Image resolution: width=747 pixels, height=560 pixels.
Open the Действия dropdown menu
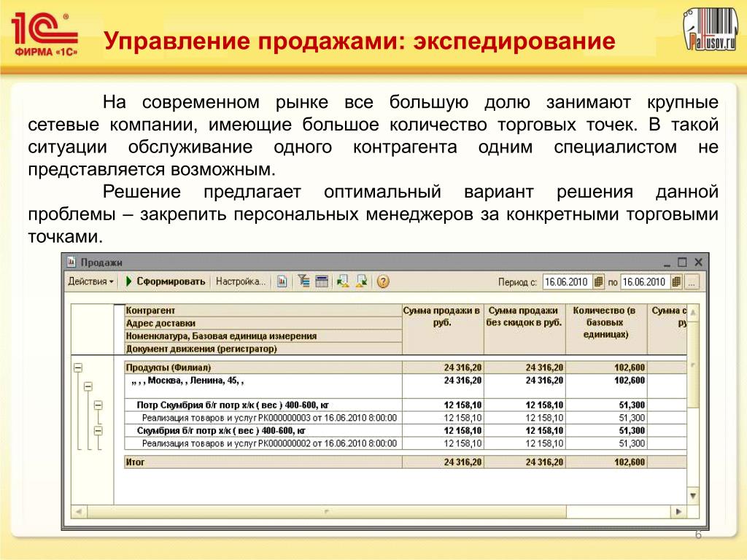pyautogui.click(x=91, y=281)
